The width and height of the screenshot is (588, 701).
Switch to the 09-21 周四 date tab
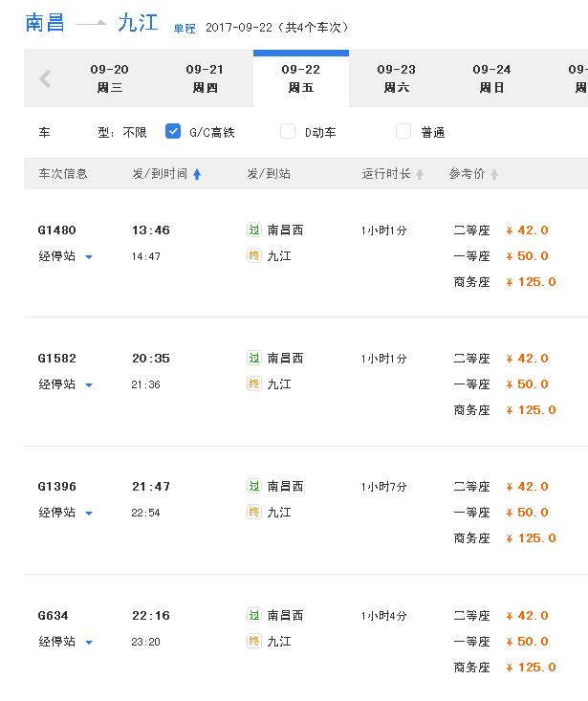click(205, 78)
